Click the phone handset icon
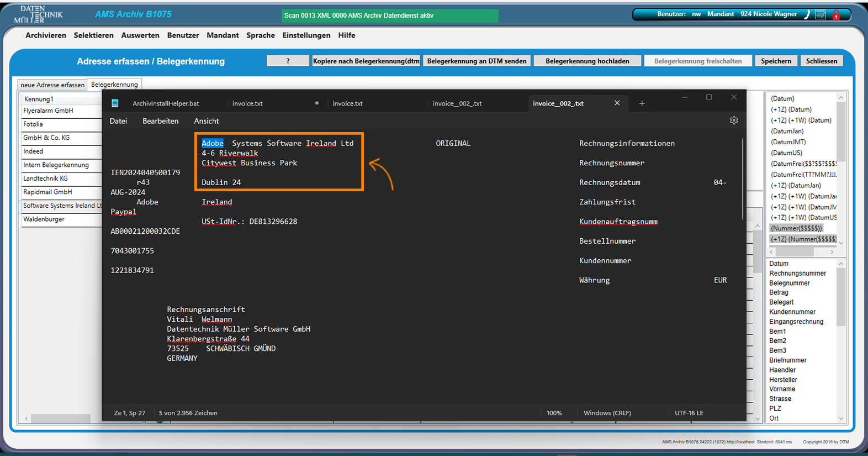The image size is (868, 456). [807, 15]
